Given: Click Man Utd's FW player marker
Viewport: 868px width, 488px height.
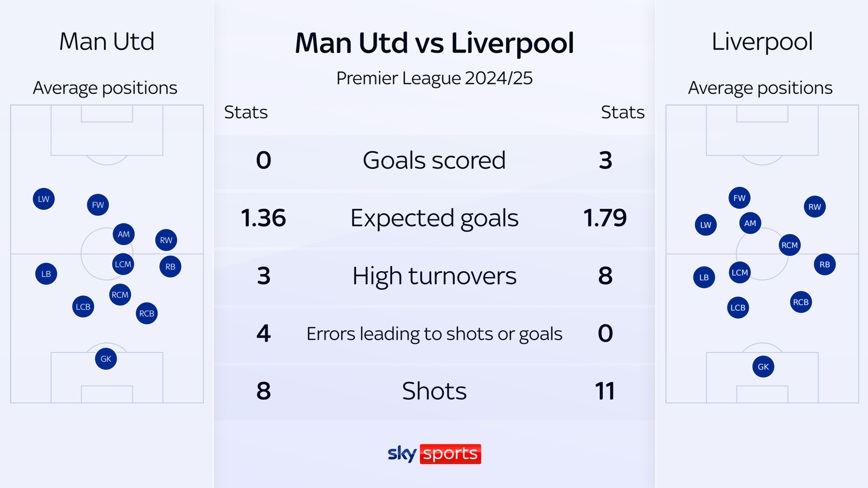Looking at the screenshot, I should click(98, 205).
